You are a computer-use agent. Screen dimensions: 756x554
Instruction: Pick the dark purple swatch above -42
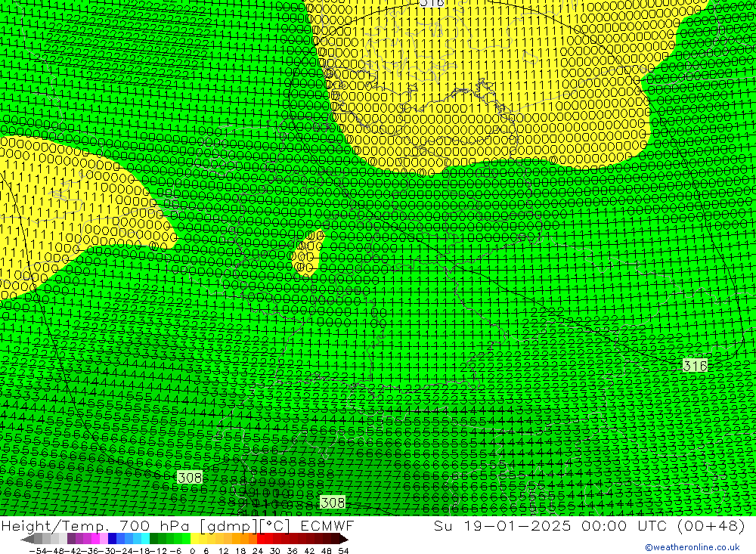(71, 539)
